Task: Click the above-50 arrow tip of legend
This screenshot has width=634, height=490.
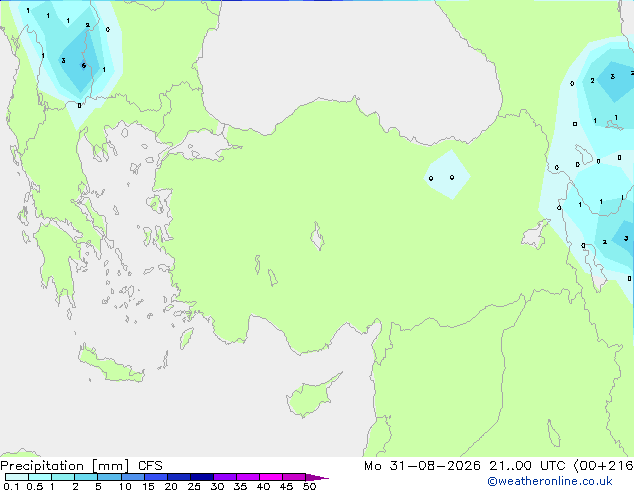Action: (317, 477)
